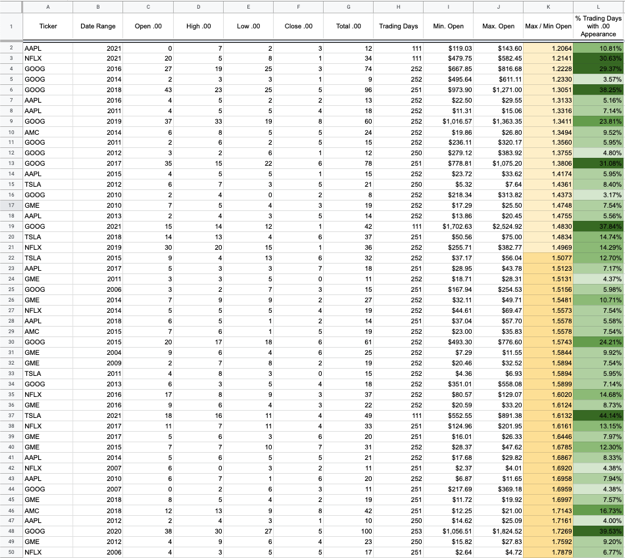The image size is (625, 558).
Task: Select the 24.21% cell
Action: coord(598,342)
